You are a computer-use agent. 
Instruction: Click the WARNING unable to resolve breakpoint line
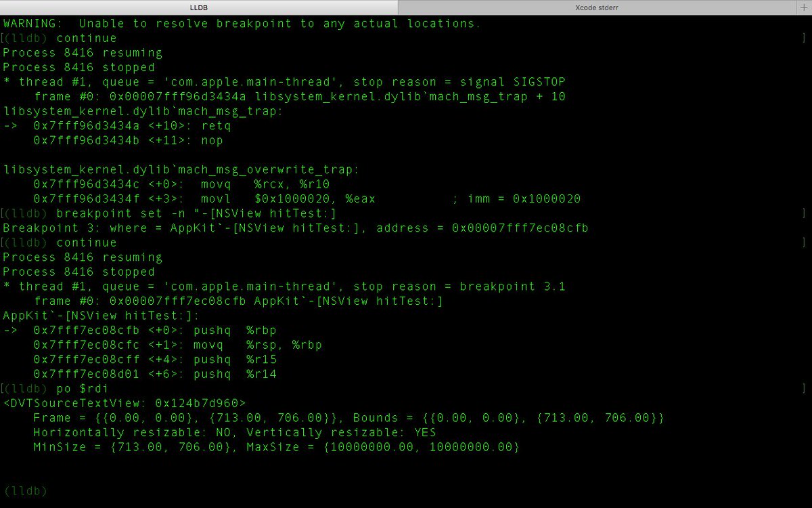click(242, 24)
